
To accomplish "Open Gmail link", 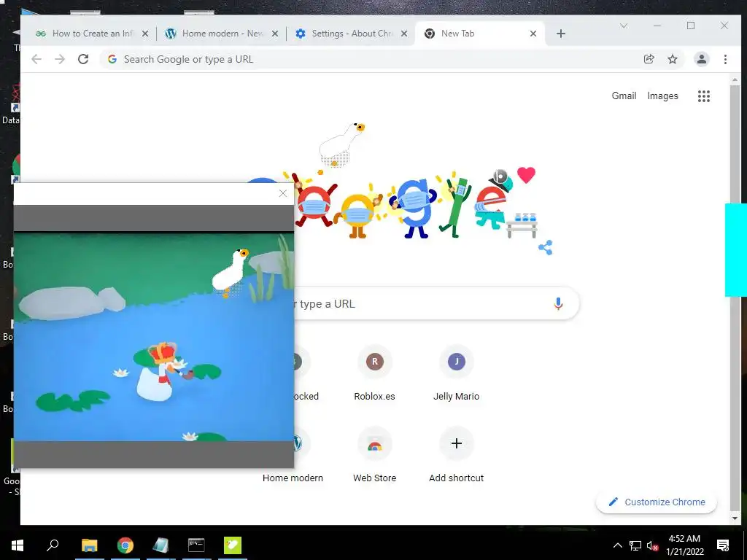I will (624, 96).
